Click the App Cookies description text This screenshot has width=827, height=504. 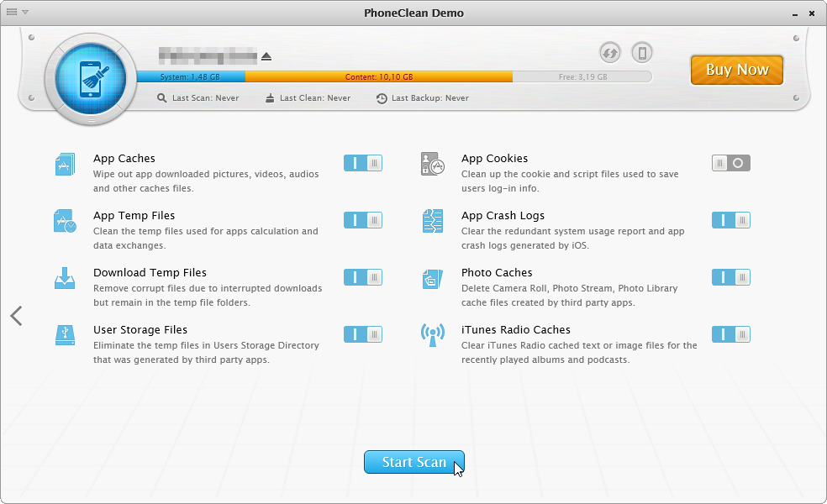pos(570,181)
